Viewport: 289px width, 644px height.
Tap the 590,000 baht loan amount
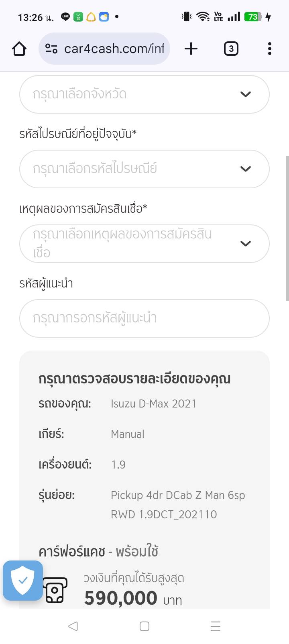(121, 598)
